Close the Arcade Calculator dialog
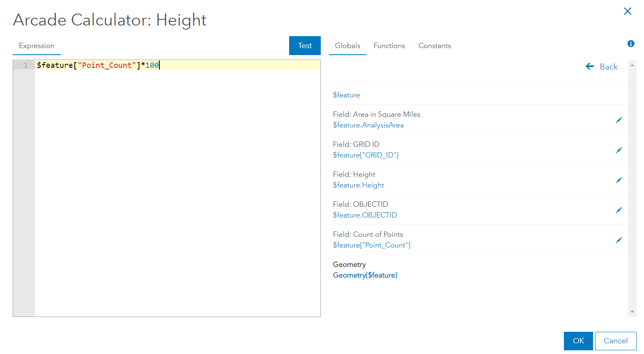The height and width of the screenshot is (354, 644). (x=628, y=11)
